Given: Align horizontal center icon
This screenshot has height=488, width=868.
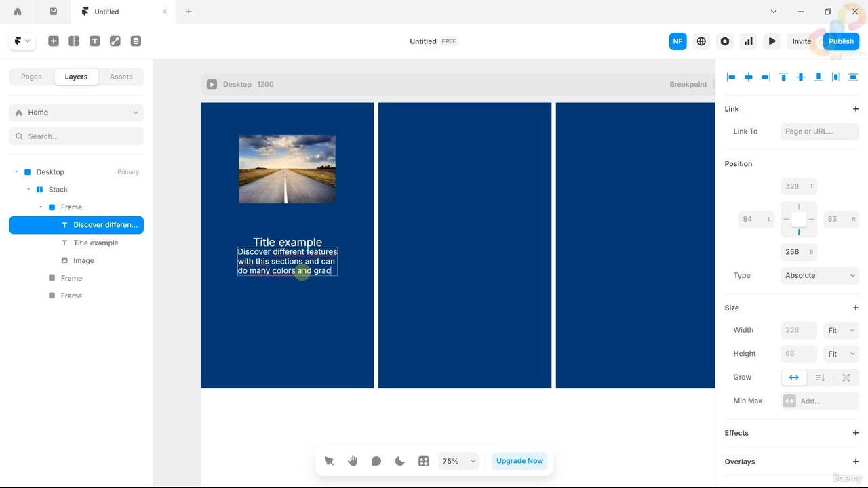Looking at the screenshot, I should 749,77.
